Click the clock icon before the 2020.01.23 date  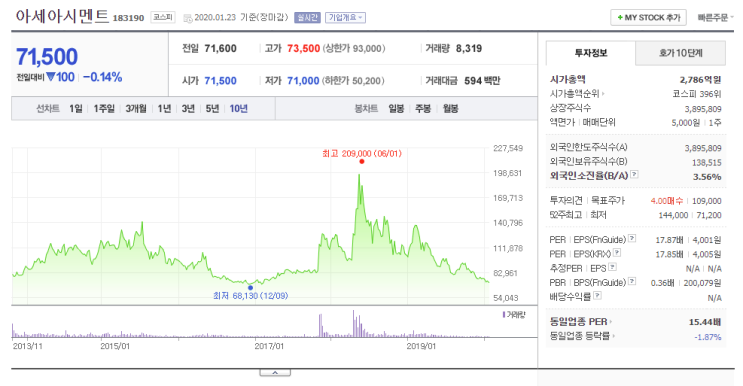point(188,18)
